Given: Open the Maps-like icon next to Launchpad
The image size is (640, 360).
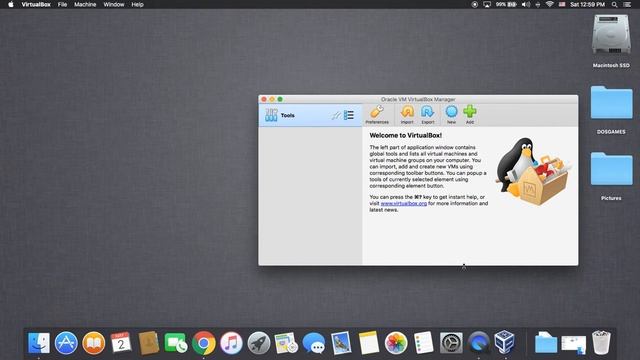Looking at the screenshot, I should pos(286,343).
